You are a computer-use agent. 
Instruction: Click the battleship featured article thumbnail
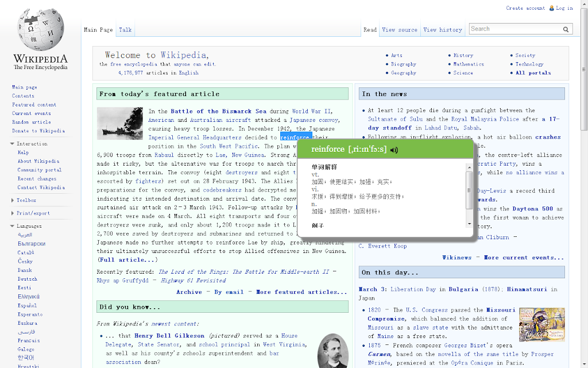tap(120, 124)
